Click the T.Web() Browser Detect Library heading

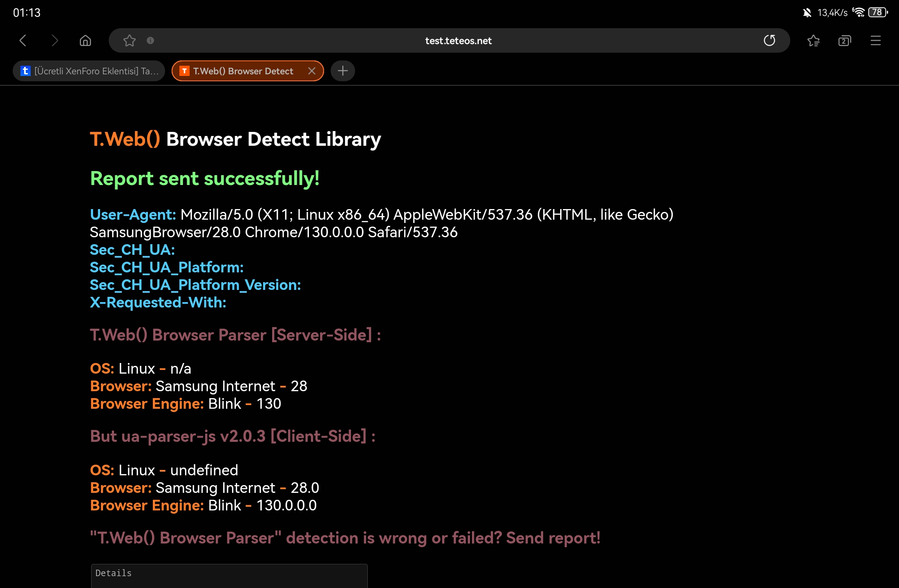click(235, 139)
